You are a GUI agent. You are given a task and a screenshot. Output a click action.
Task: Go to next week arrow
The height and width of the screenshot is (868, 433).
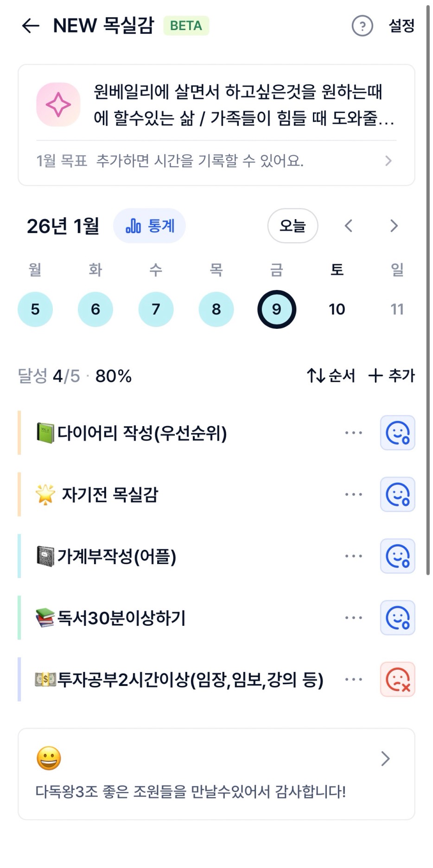click(394, 226)
